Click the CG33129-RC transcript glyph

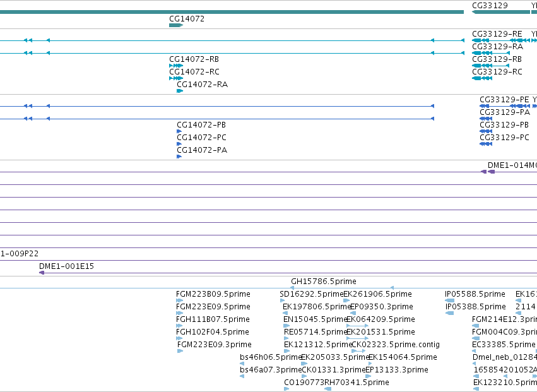(x=482, y=78)
